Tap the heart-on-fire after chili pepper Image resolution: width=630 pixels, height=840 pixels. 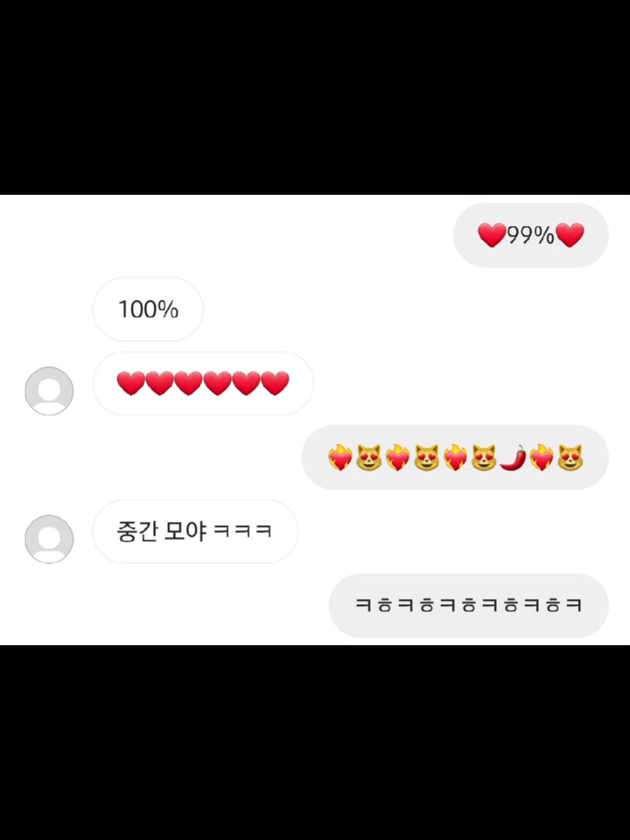[x=541, y=457]
